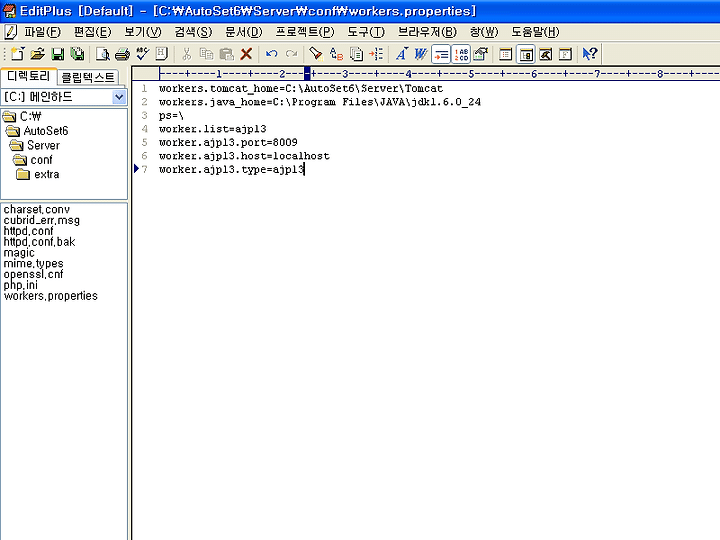
Task: Click the Save All toolbar icon
Action: click(x=78, y=54)
